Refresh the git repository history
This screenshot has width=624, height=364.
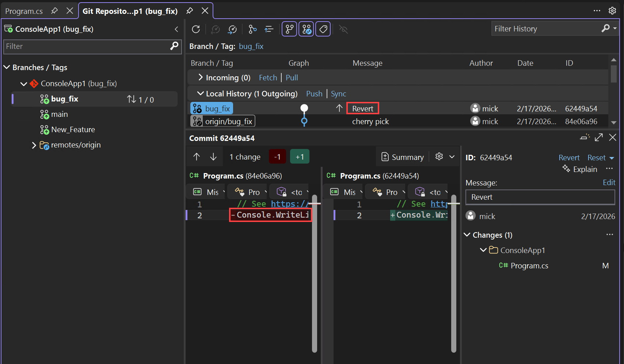[196, 29]
